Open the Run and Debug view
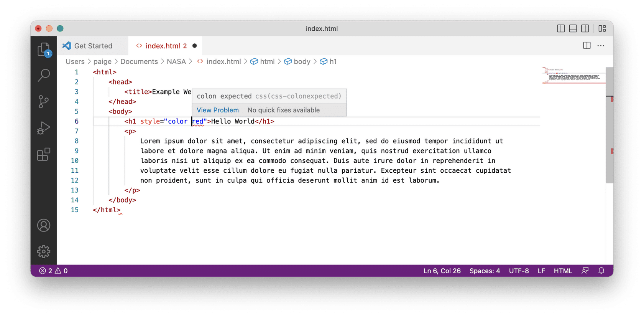The height and width of the screenshot is (317, 644). click(44, 128)
